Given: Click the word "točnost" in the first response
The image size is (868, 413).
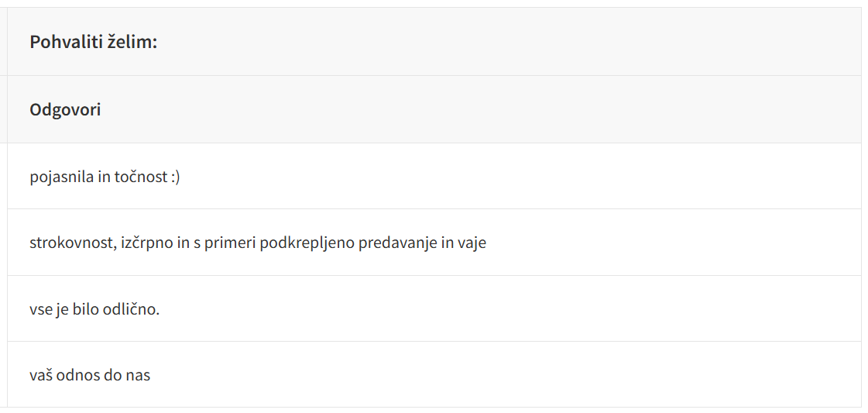Looking at the screenshot, I should (141, 177).
